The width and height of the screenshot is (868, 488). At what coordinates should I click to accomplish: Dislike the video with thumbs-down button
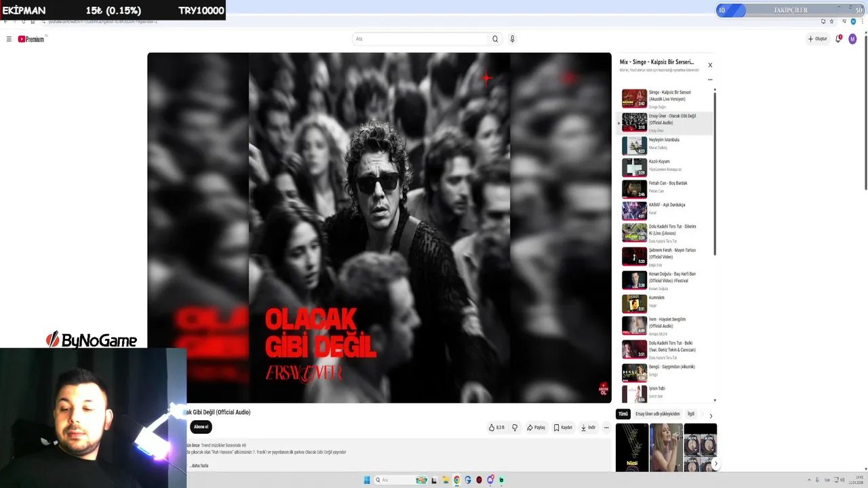515,428
